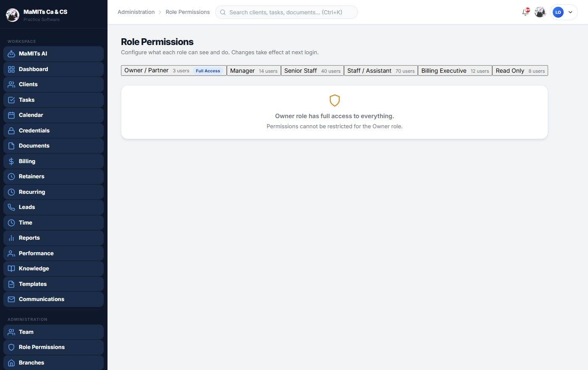This screenshot has height=370, width=588.
Task: Click the search magnifier icon
Action: click(223, 12)
